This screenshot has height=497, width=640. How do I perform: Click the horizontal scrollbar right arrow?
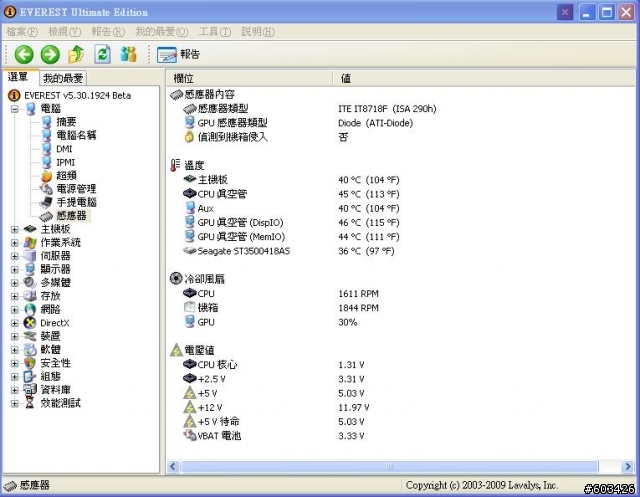(627, 466)
